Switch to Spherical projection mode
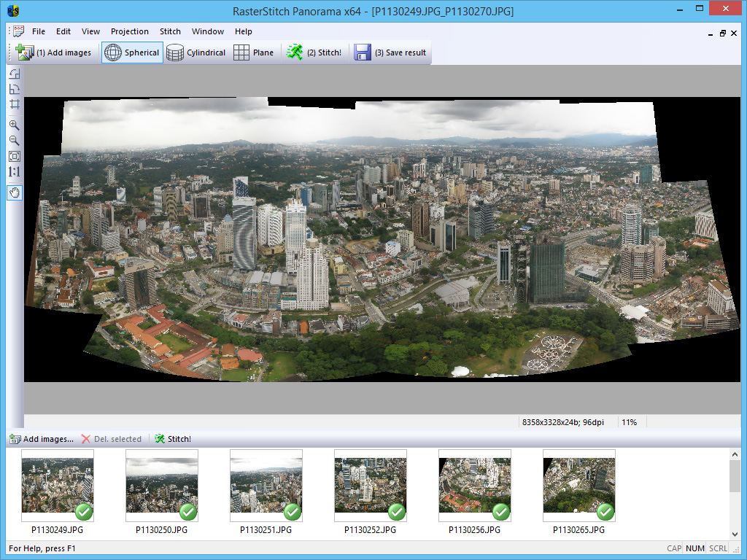This screenshot has width=747, height=560. pyautogui.click(x=132, y=52)
